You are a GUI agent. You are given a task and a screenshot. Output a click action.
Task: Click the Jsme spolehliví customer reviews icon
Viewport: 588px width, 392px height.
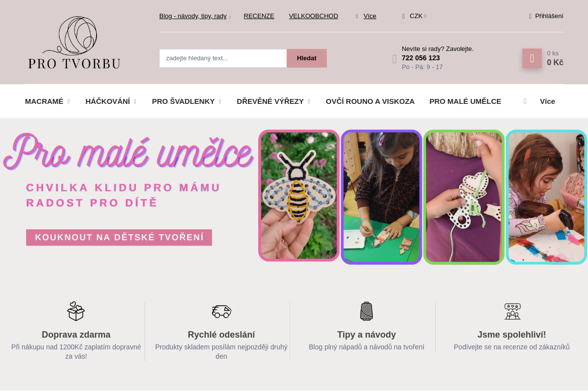point(513,311)
